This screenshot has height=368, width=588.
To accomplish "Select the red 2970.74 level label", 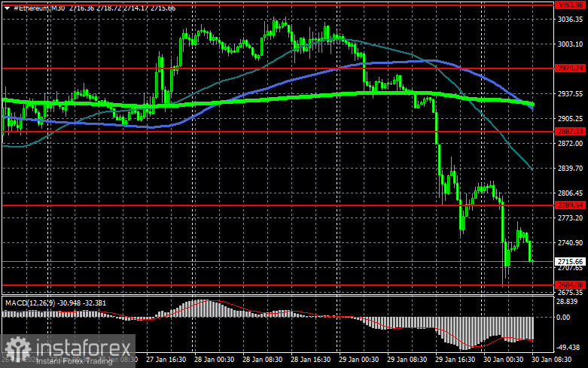I will point(570,68).
